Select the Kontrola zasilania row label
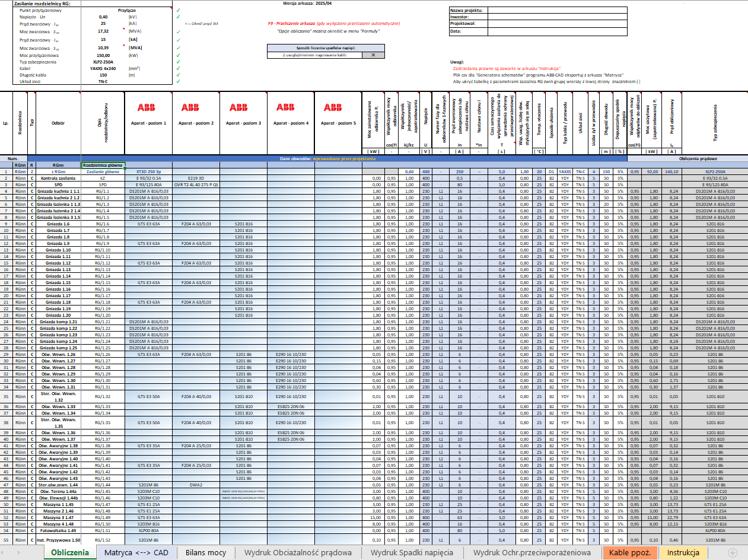 click(58, 178)
